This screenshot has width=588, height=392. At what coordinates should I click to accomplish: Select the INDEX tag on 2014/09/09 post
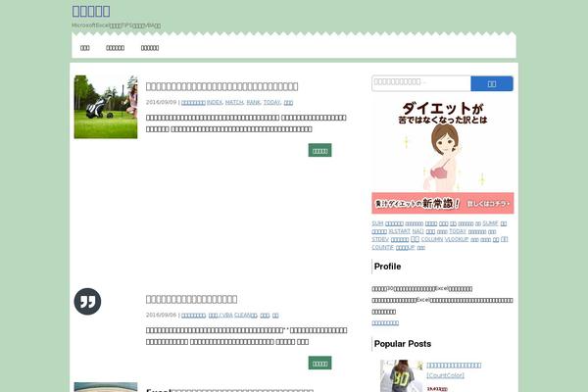click(215, 102)
